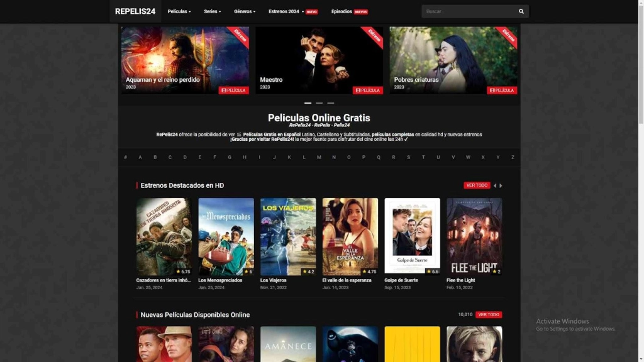
Task: Expand the Películas dropdown menu
Action: (x=179, y=11)
